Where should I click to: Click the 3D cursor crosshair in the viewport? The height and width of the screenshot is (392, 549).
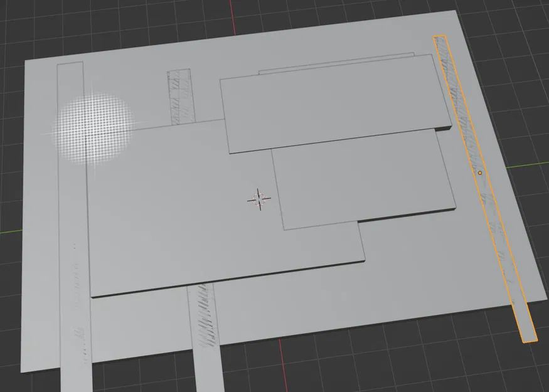coord(259,199)
